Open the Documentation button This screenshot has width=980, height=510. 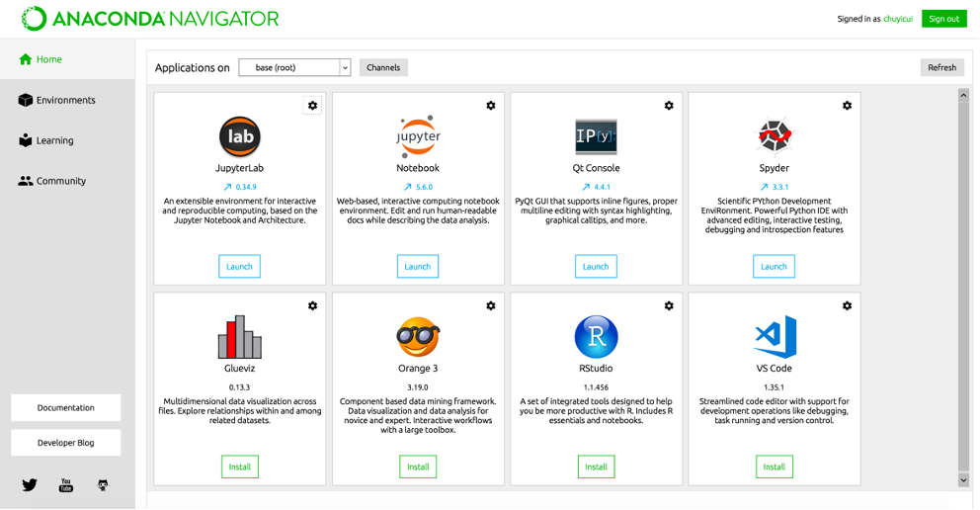(65, 407)
